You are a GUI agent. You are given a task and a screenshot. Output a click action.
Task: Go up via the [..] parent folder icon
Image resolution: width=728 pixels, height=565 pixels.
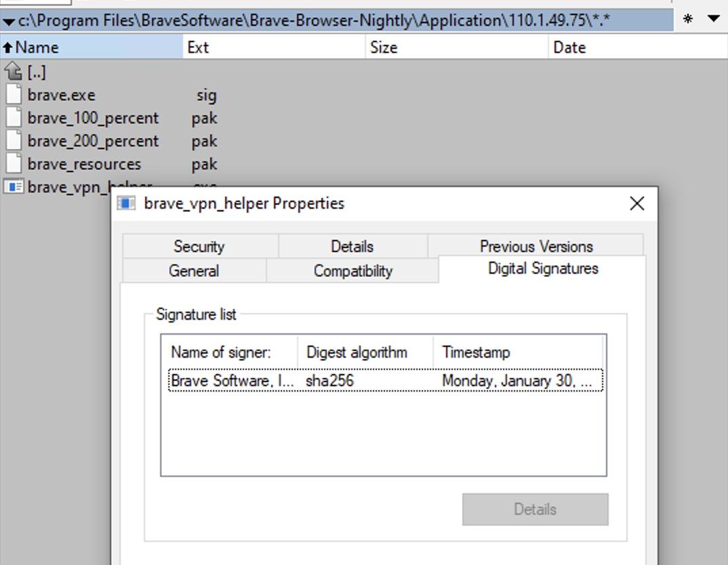tap(13, 71)
